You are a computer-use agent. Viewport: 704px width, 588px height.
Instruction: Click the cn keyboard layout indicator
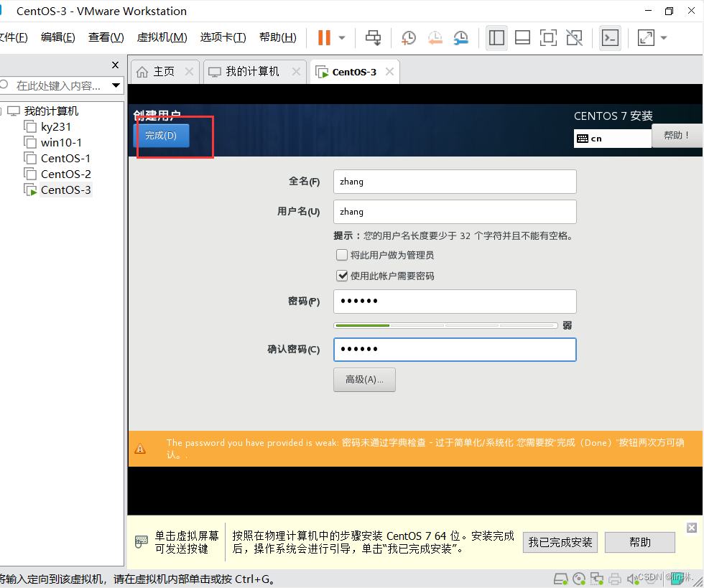[x=612, y=139]
